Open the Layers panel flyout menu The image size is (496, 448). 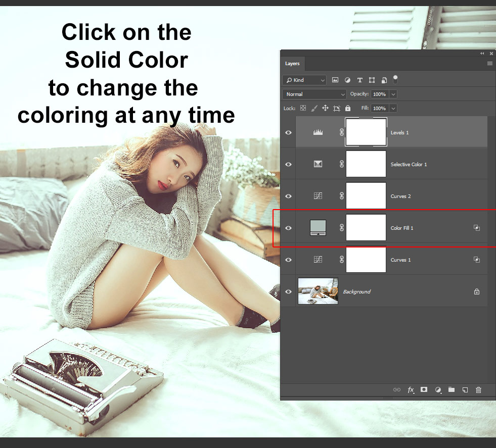click(x=489, y=64)
